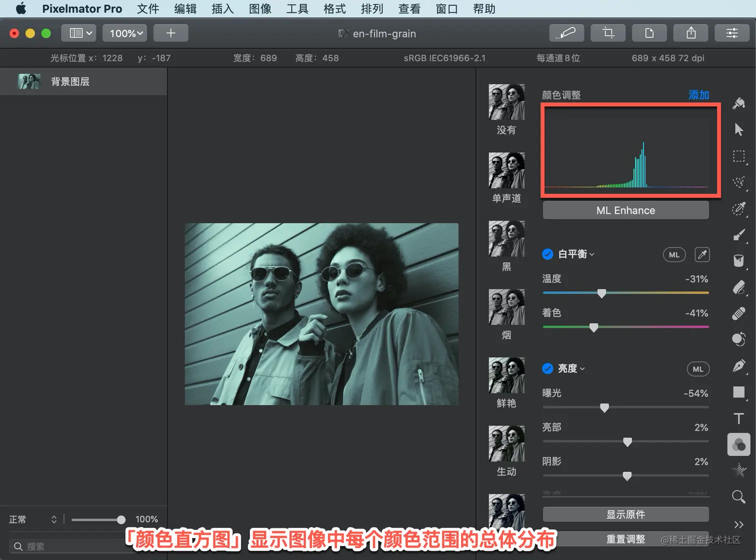Open the 100% zoom dropdown

pyautogui.click(x=125, y=33)
